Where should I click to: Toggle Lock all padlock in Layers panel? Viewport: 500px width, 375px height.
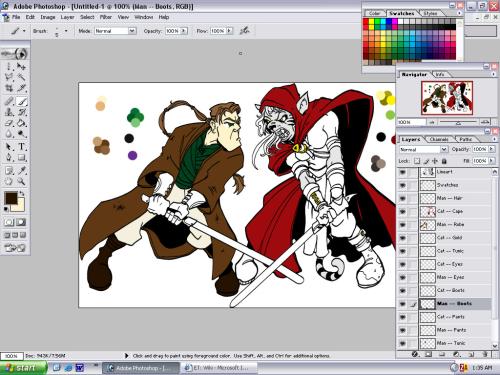pyautogui.click(x=444, y=161)
